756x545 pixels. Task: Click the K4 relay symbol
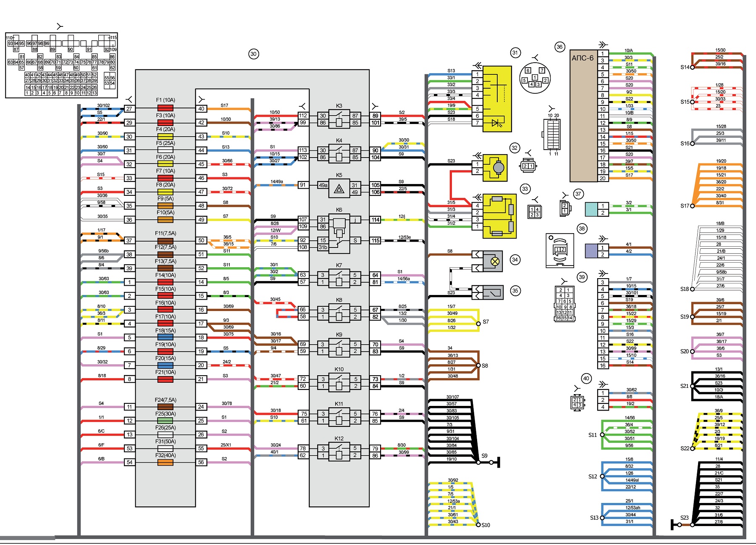(x=339, y=153)
